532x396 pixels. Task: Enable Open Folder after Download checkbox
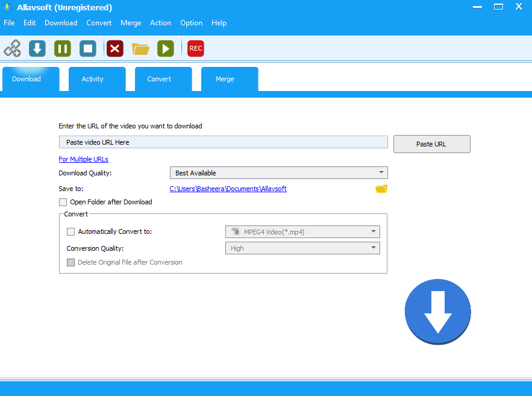[x=63, y=203]
